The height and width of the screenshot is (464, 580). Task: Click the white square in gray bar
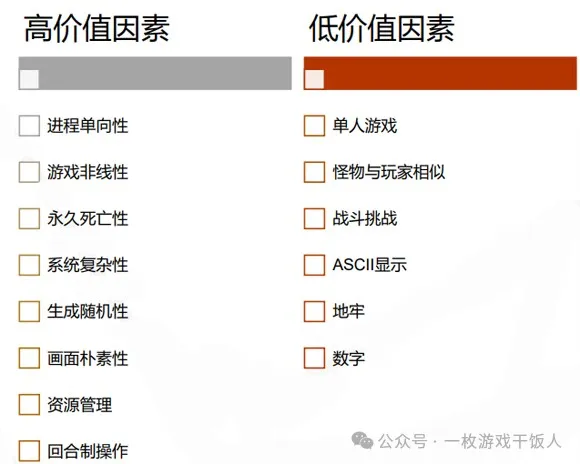(x=29, y=79)
